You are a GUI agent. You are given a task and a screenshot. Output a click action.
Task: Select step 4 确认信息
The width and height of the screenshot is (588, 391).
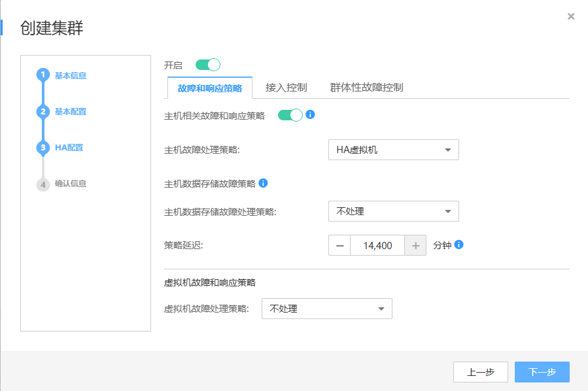(x=62, y=184)
